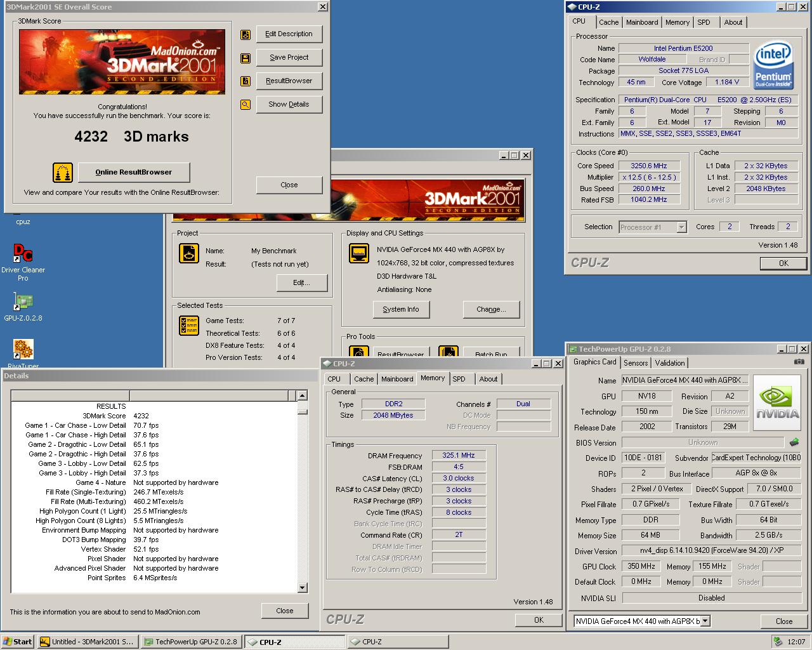Click the Show Details button
Screen dimensions: 812x650
coord(289,105)
